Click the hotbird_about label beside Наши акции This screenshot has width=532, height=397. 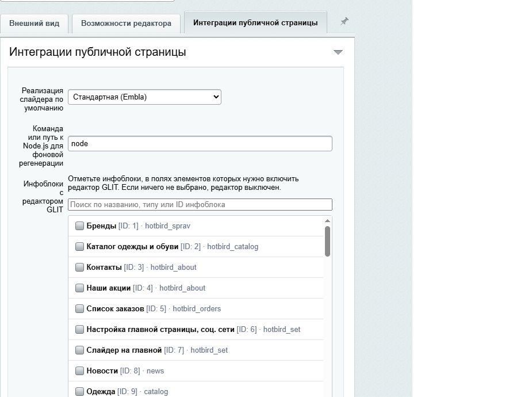[182, 288]
